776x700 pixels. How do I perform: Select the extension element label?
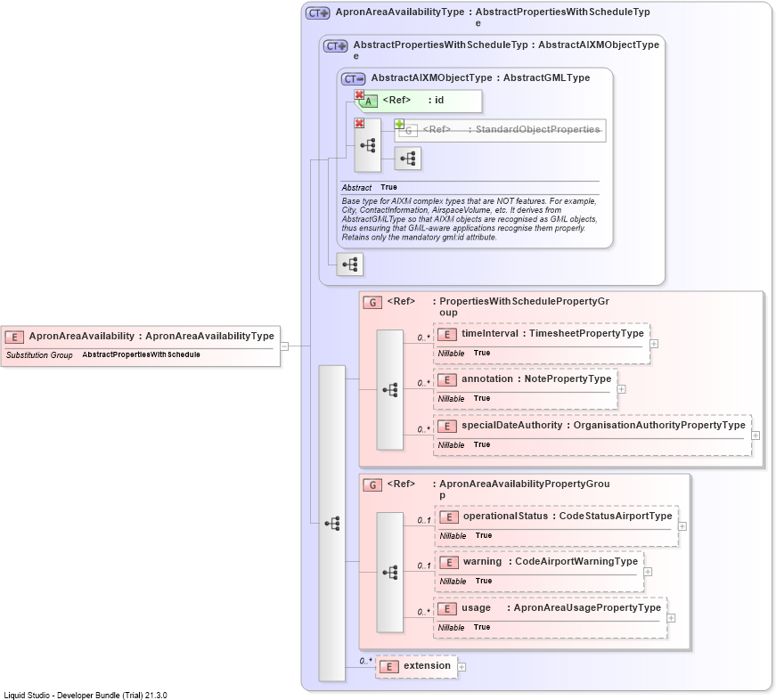[x=427, y=666]
